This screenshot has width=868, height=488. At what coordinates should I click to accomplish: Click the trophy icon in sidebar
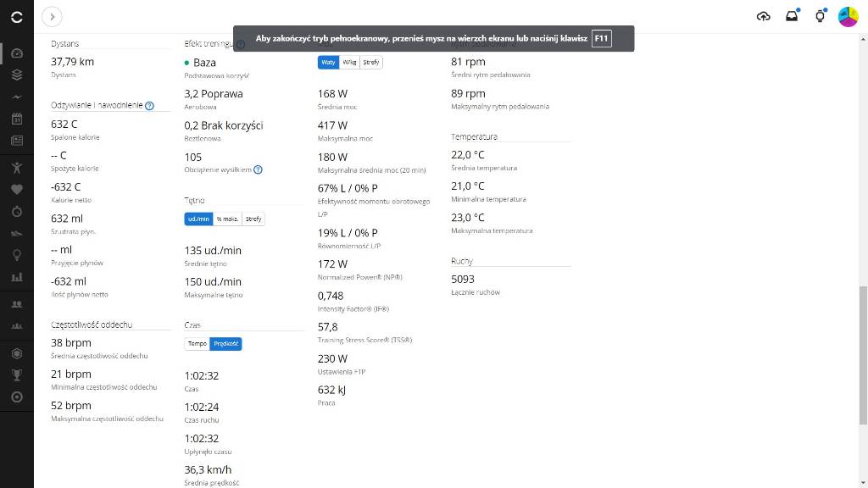click(17, 374)
